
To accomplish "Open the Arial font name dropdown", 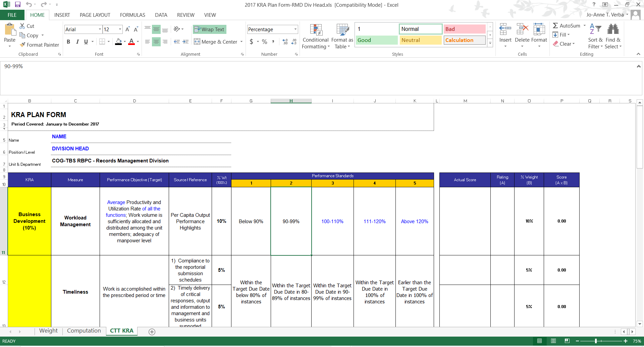I will (x=100, y=29).
